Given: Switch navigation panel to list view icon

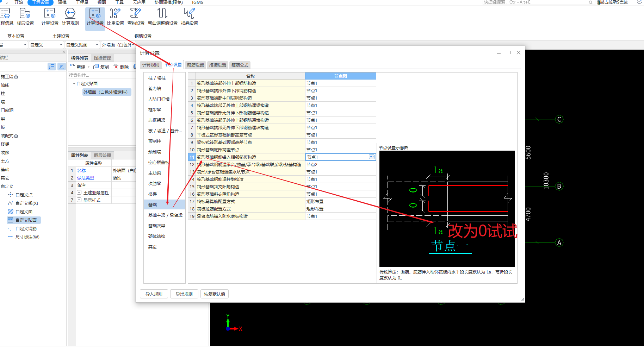Looking at the screenshot, I should coord(52,67).
